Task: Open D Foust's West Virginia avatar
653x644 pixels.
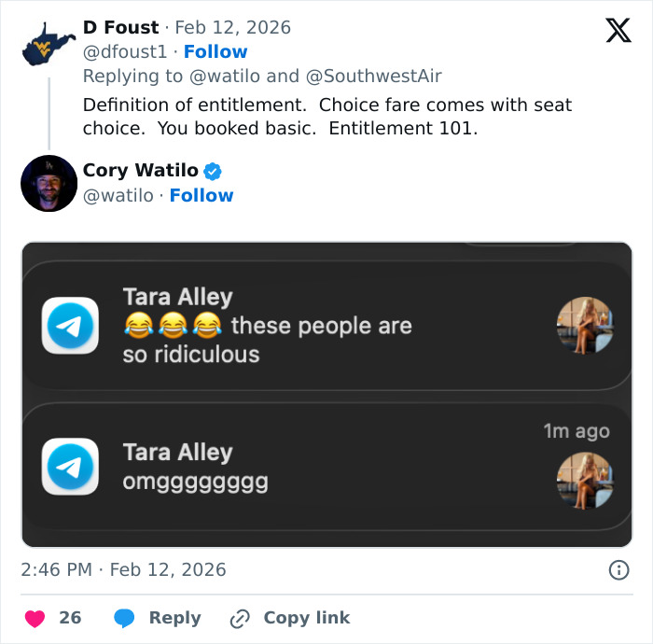Action: pyautogui.click(x=49, y=42)
